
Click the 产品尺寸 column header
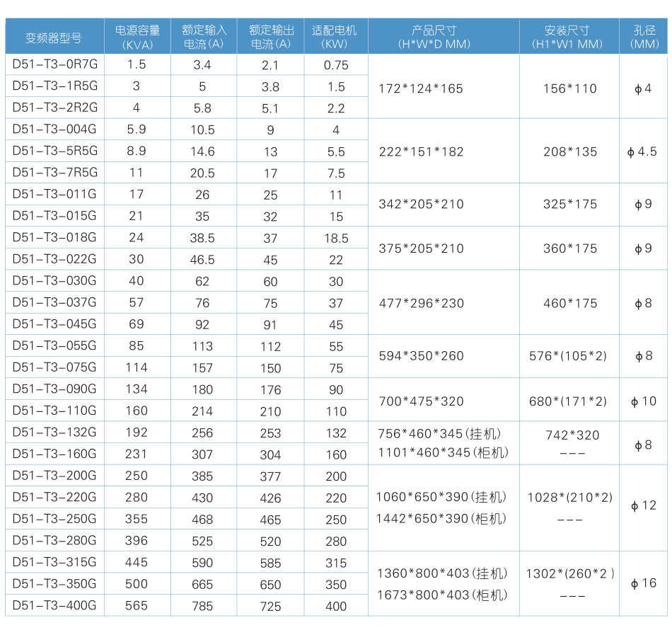point(444,37)
